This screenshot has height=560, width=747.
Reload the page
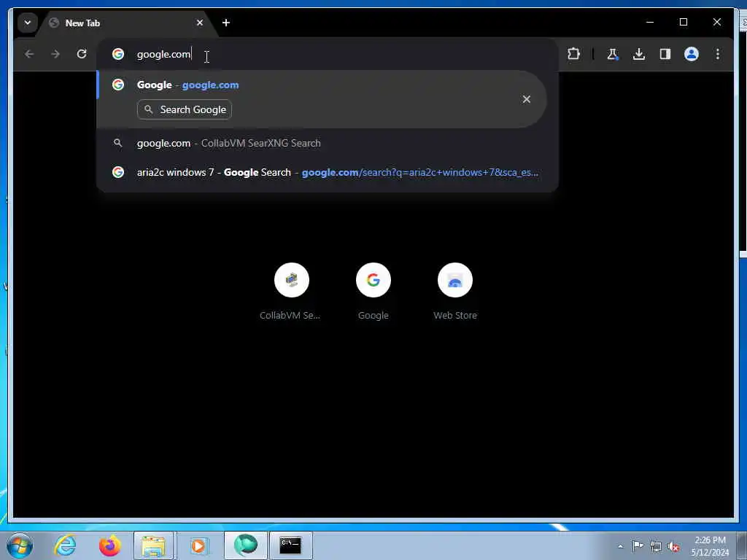82,54
